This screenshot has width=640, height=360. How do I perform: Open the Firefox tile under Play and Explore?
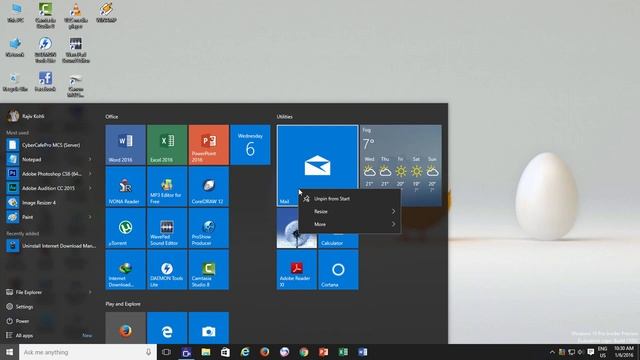(x=125, y=328)
